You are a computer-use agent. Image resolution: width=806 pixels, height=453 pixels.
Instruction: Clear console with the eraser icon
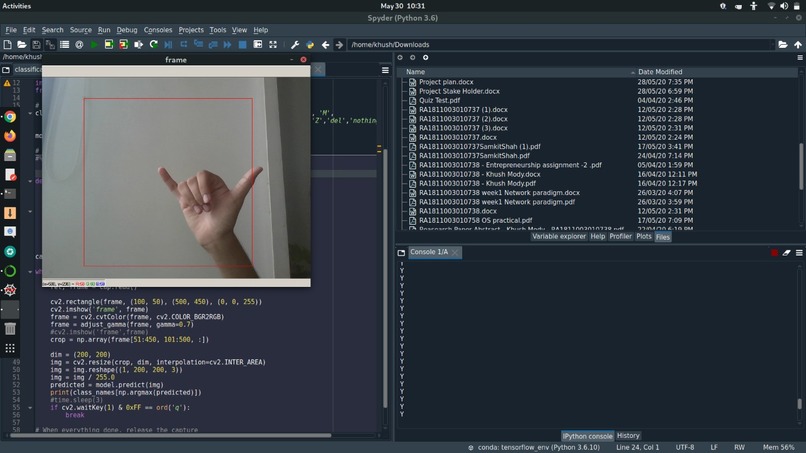pyautogui.click(x=786, y=252)
